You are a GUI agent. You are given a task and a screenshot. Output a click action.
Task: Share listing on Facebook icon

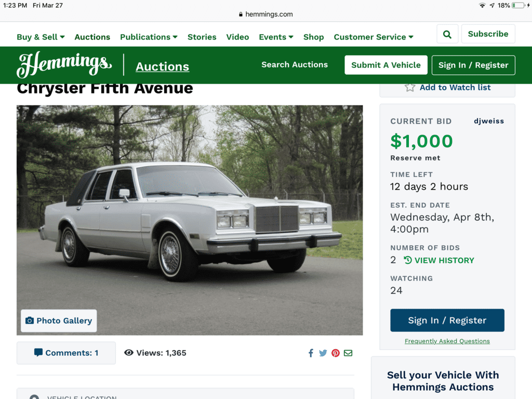coord(311,353)
